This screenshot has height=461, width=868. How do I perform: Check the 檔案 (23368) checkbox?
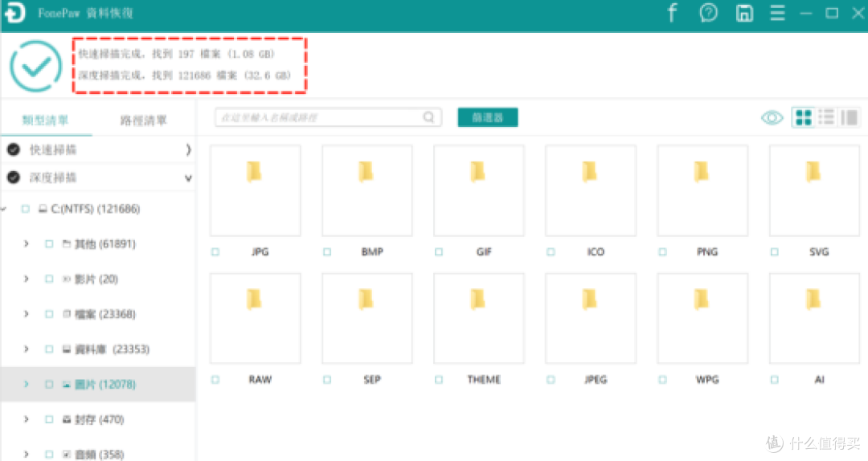49,314
